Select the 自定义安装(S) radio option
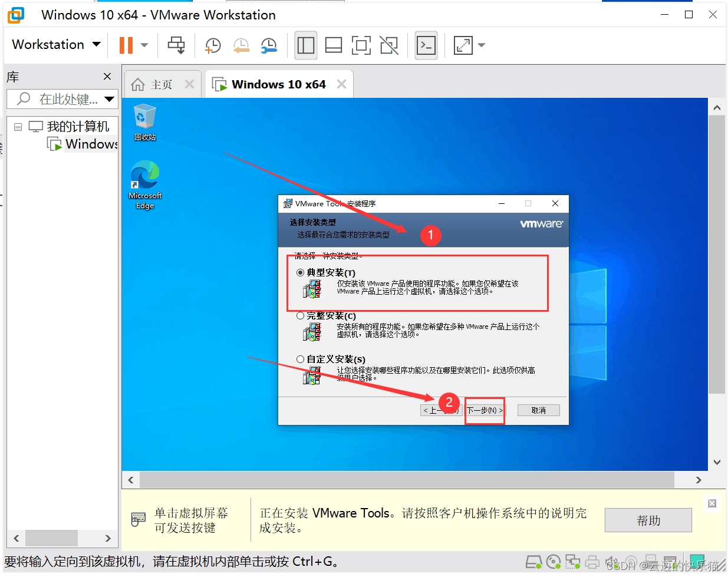Screen dimensions: 728x577 point(301,359)
